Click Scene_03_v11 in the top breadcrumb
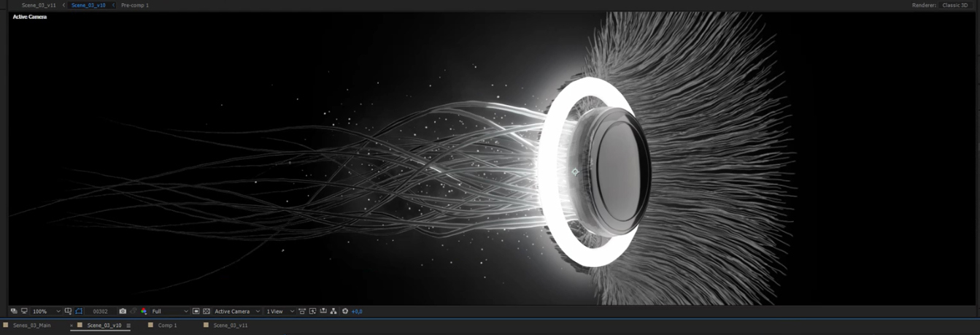Image resolution: width=980 pixels, height=335 pixels. point(39,5)
